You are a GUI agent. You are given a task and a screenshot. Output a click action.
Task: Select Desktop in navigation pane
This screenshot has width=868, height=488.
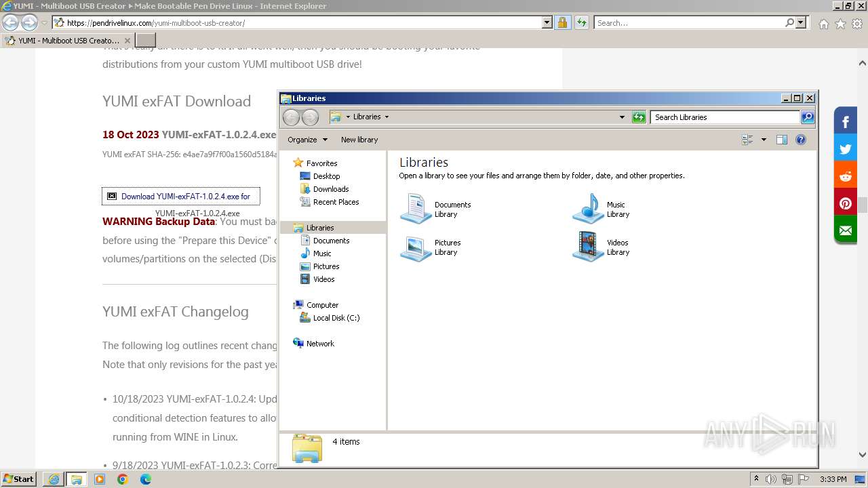326,176
